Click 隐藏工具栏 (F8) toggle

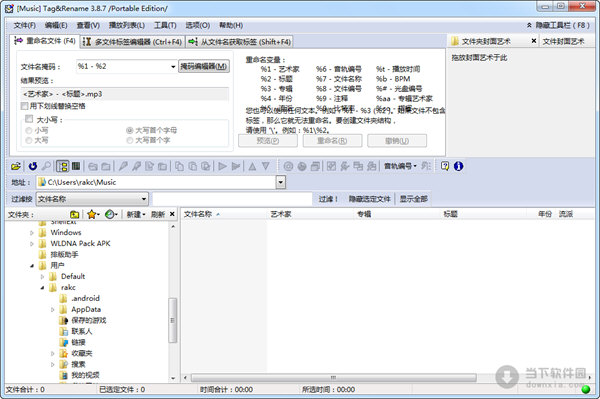point(558,25)
